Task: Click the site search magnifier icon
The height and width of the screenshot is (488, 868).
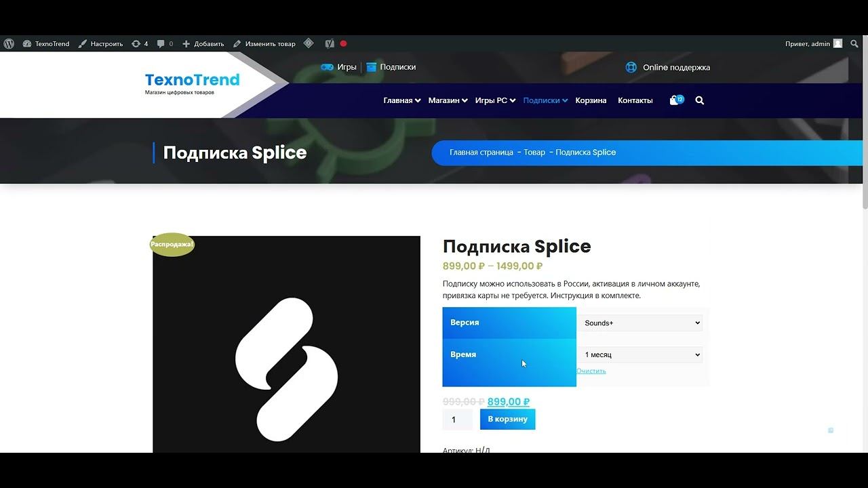Action: pos(700,100)
